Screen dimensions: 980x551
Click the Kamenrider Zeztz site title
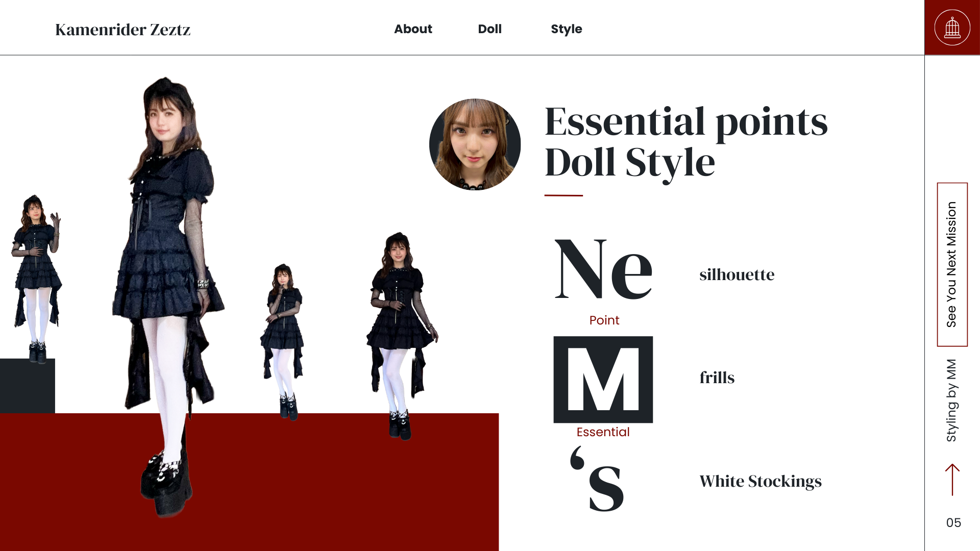click(122, 30)
